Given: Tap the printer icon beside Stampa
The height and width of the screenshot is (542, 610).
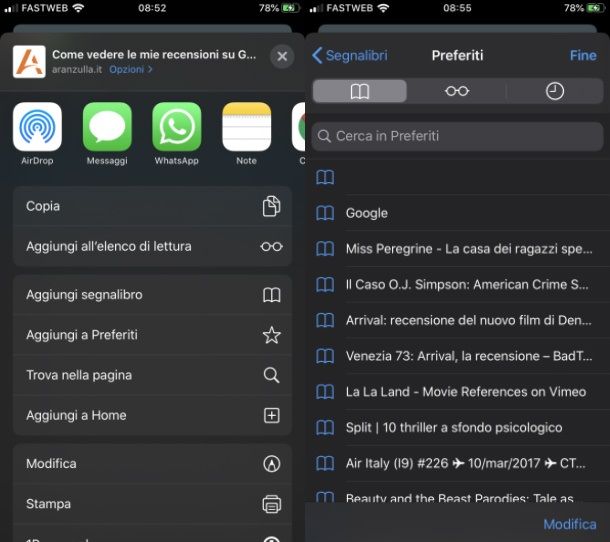Looking at the screenshot, I should coord(272,504).
